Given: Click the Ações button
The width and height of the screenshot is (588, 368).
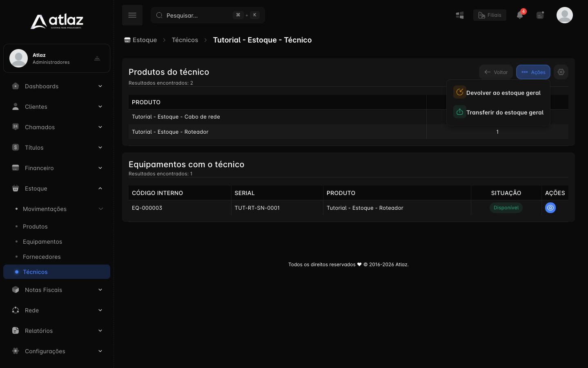Looking at the screenshot, I should (x=533, y=72).
